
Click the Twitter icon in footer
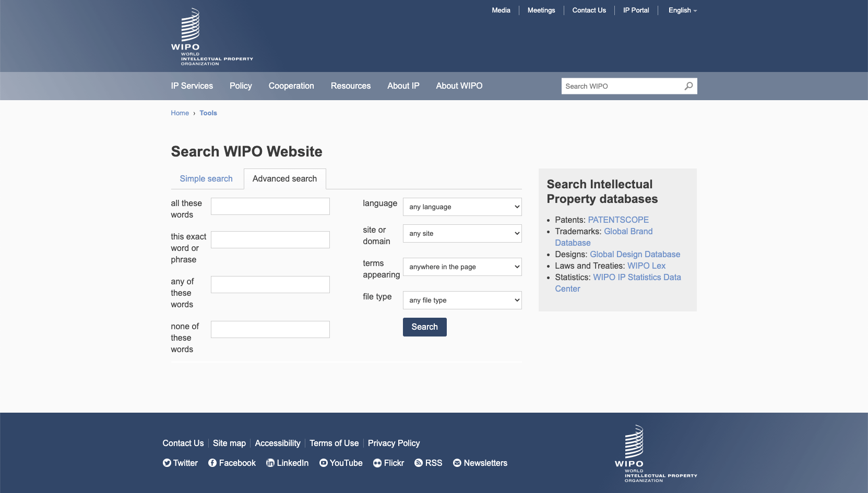(x=167, y=463)
